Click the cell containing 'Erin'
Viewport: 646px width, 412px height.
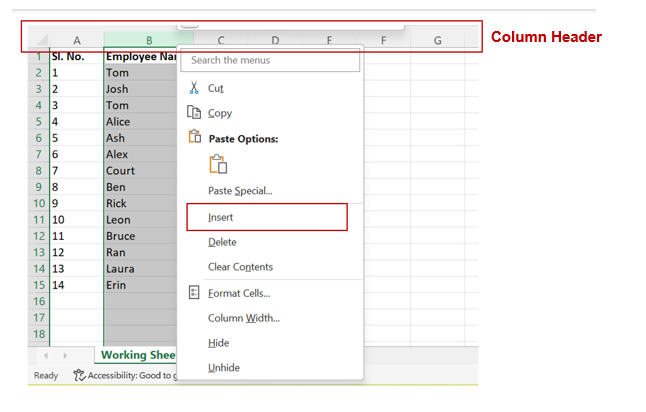[x=141, y=285]
